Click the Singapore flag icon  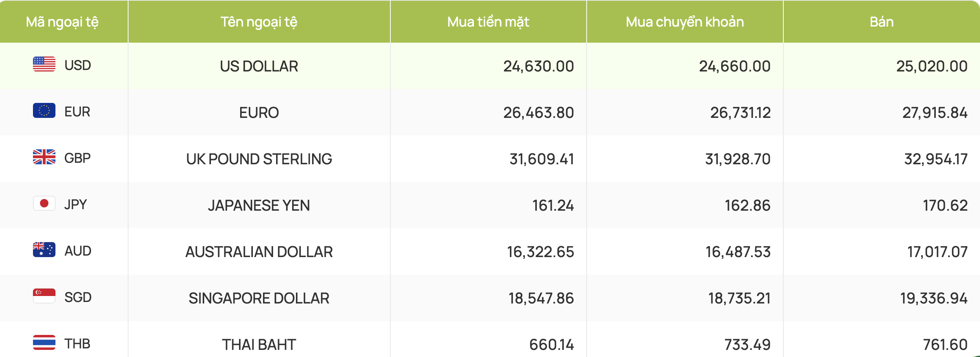44,296
